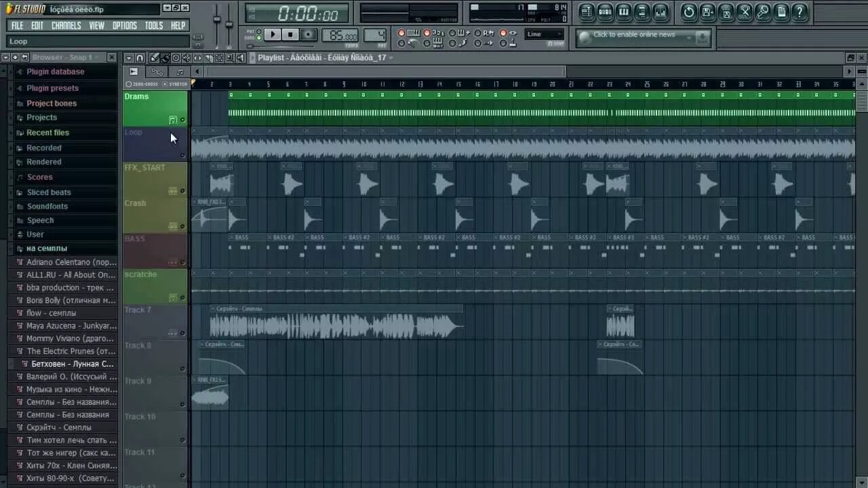The image size is (868, 488).
Task: Mute the FFX_START track
Action: 182,191
